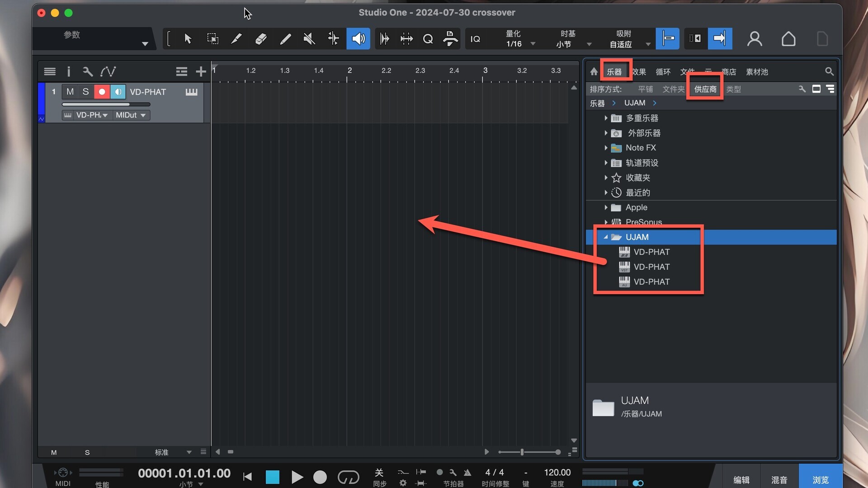
Task: Collapse the UJAM folder
Action: pyautogui.click(x=605, y=237)
